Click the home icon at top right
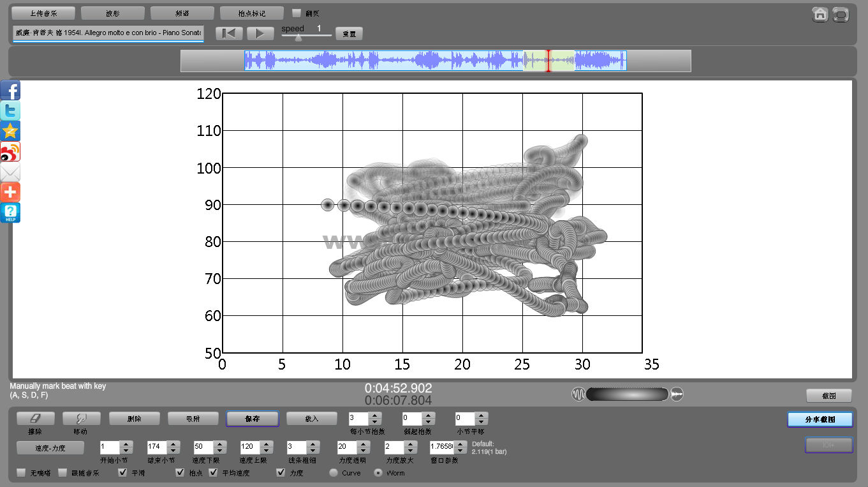The image size is (868, 487). pos(820,14)
